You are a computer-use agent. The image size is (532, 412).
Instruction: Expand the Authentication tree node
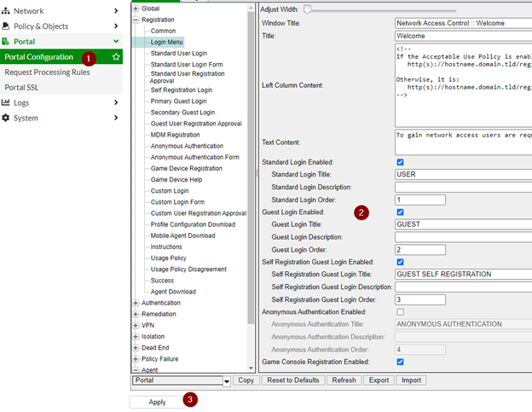[136, 303]
